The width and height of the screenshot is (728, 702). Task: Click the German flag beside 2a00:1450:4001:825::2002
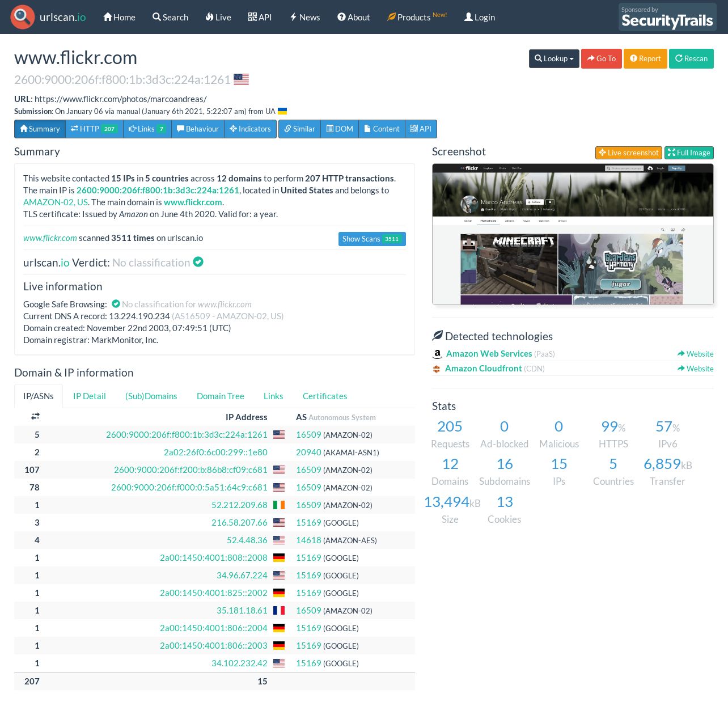pyautogui.click(x=279, y=593)
